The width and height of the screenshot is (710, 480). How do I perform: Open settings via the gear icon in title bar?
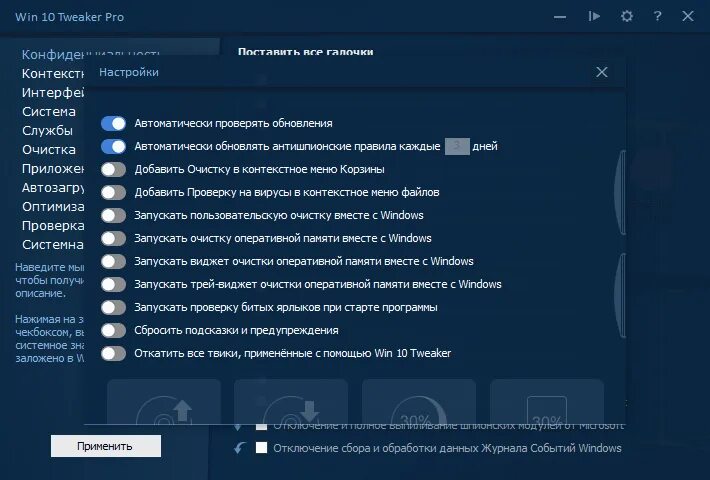pyautogui.click(x=627, y=17)
